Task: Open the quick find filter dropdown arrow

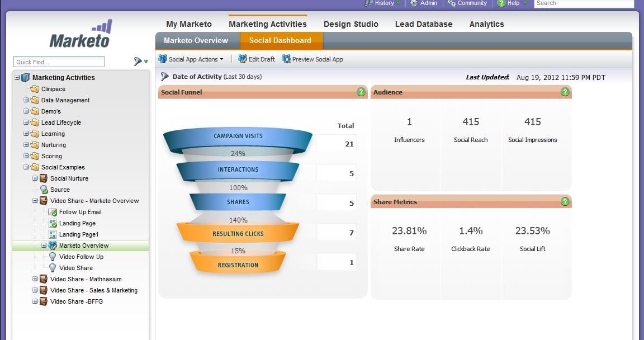Action: click(146, 62)
